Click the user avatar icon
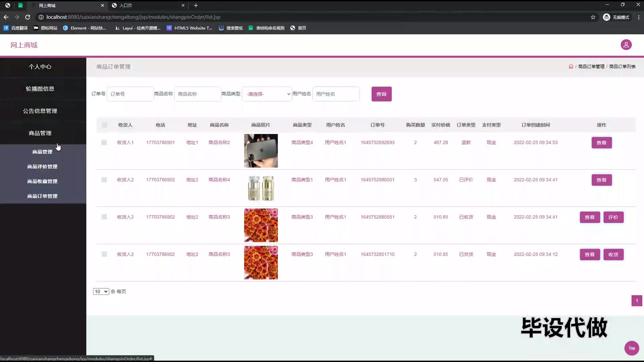 626,45
